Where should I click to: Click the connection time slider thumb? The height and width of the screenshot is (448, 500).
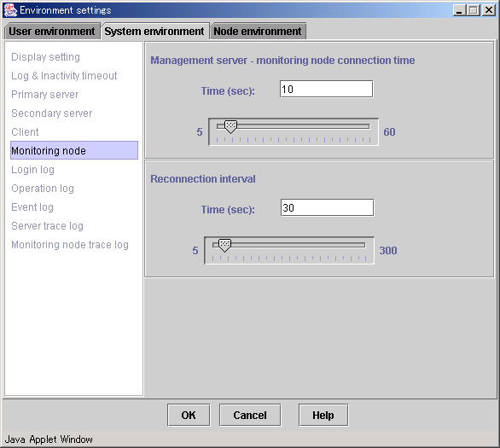pos(230,126)
